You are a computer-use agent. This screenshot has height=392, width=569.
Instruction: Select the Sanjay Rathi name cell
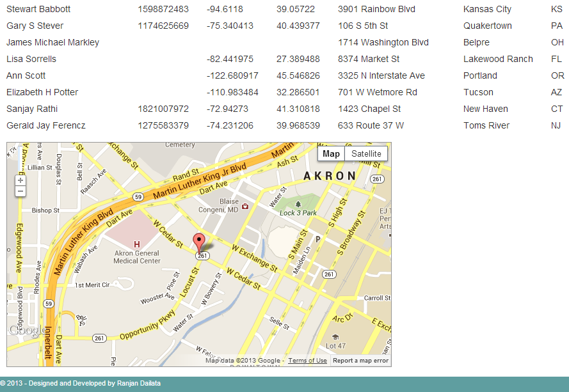32,109
